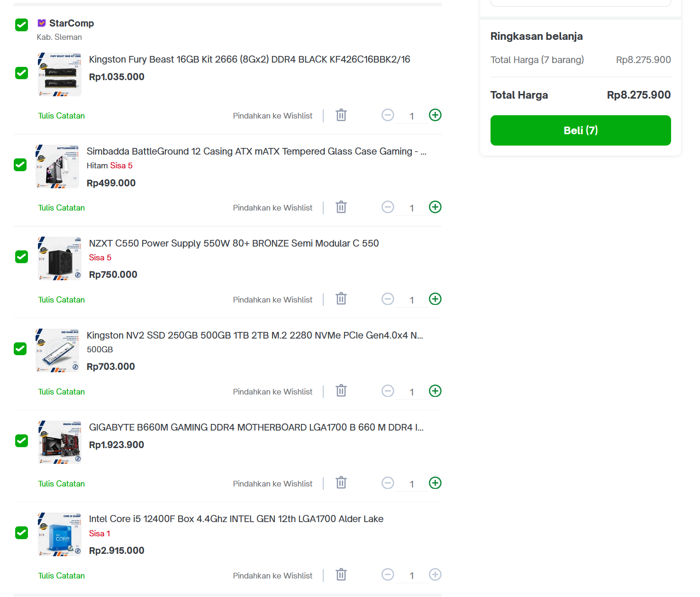
Task: Click trash icon for NZXT C550 Power Supply
Action: [341, 299]
